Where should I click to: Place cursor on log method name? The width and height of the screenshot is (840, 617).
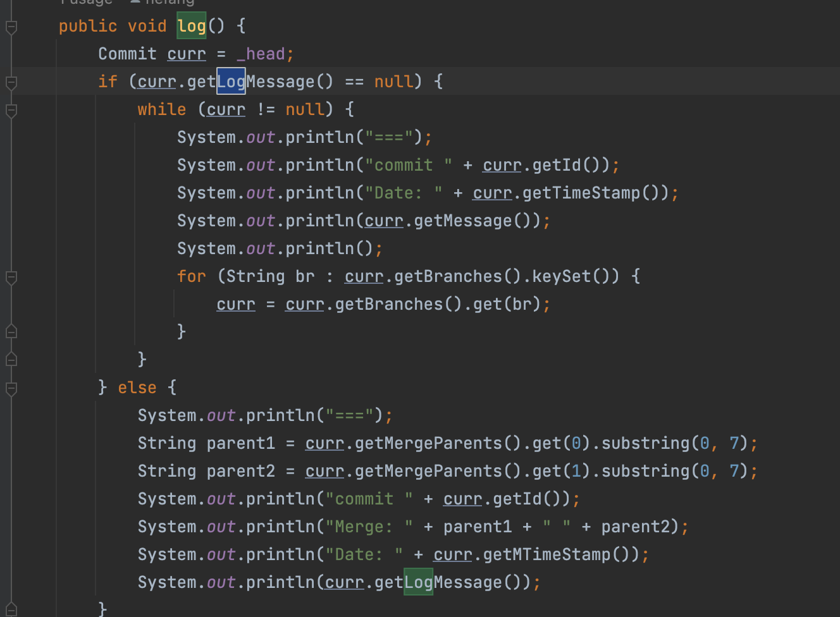point(191,26)
